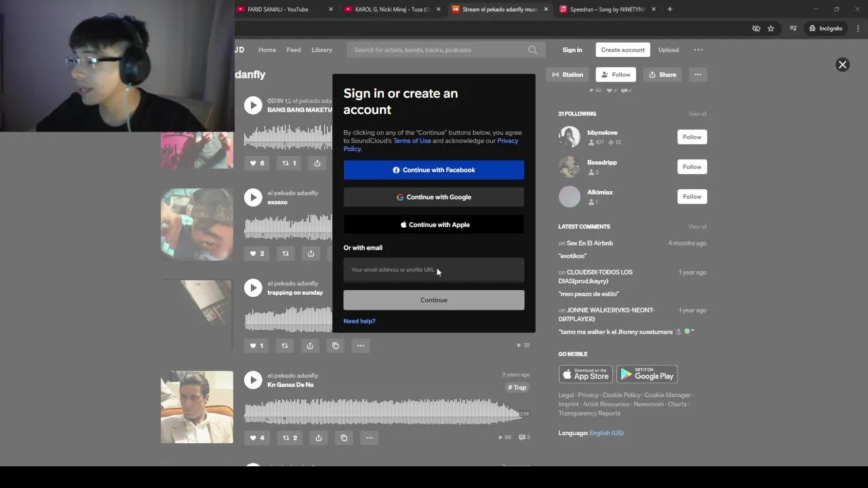Screen dimensions: 868x488
Task: Switch to KAROL G Tusa tab
Action: pyautogui.click(x=392, y=9)
